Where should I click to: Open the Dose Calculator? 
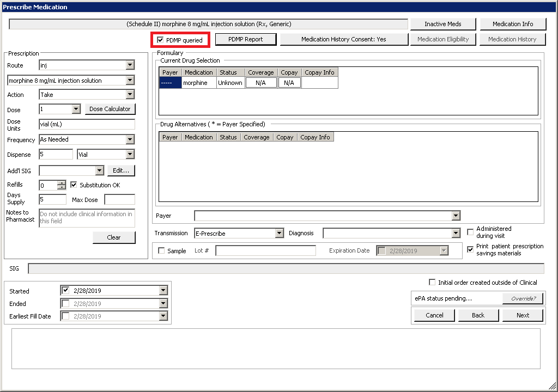(x=110, y=109)
